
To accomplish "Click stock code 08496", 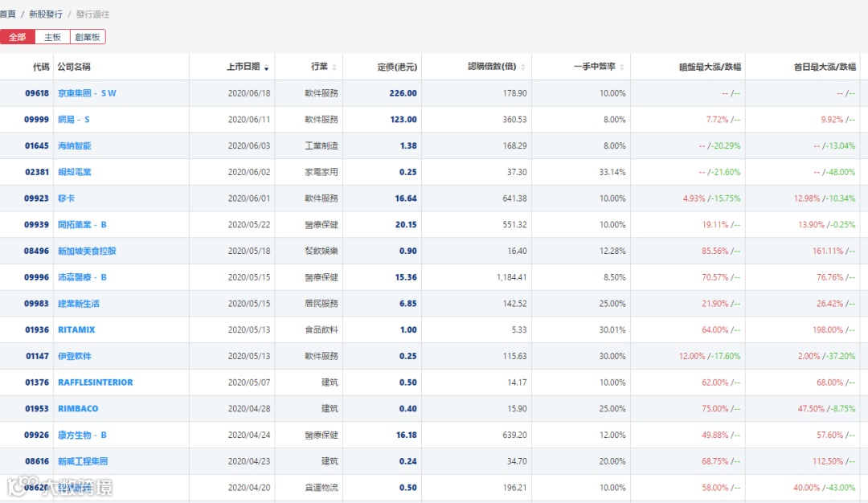I will click(x=36, y=251).
